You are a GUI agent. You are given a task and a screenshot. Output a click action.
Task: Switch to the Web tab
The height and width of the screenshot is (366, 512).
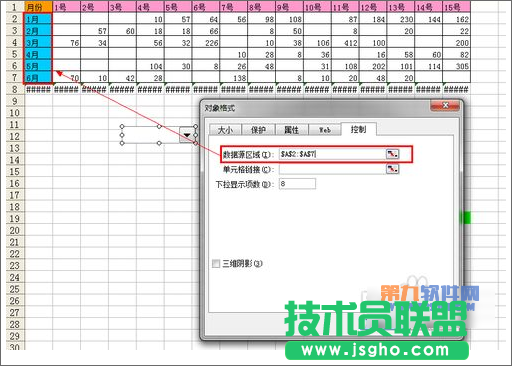pyautogui.click(x=325, y=130)
